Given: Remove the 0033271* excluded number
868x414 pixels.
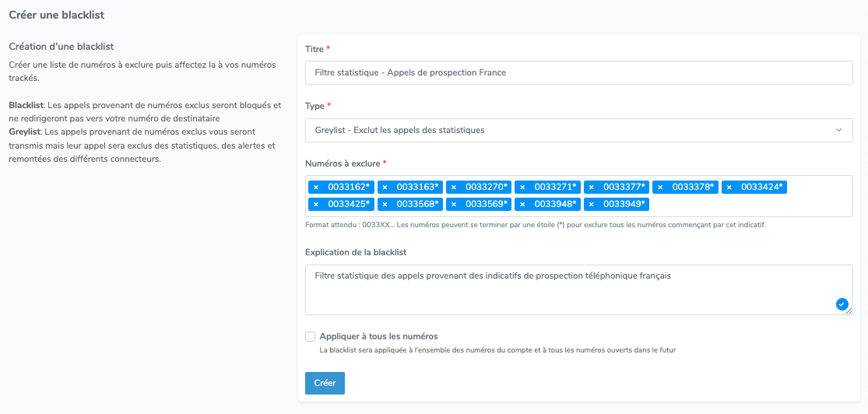Looking at the screenshot, I should pos(522,187).
